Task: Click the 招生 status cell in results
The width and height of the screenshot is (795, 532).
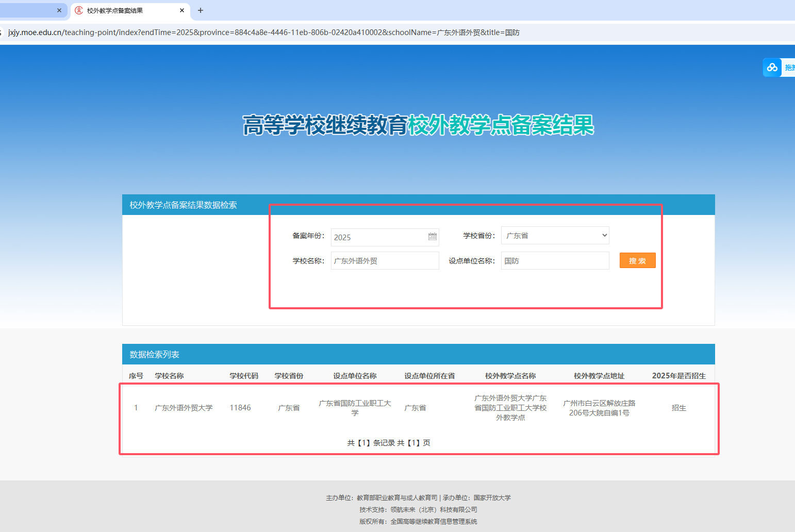Action: (678, 408)
